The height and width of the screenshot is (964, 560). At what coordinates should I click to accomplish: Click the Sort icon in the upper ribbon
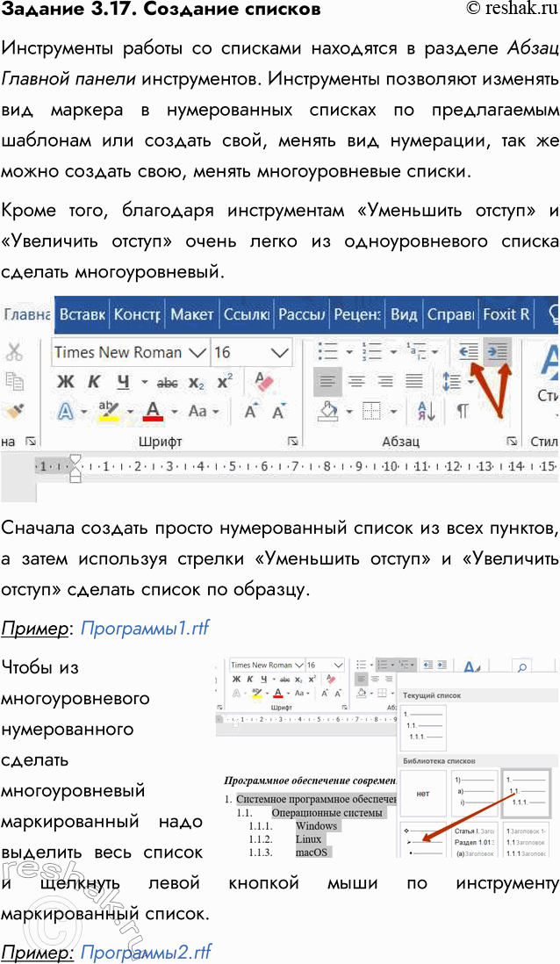[x=427, y=411]
